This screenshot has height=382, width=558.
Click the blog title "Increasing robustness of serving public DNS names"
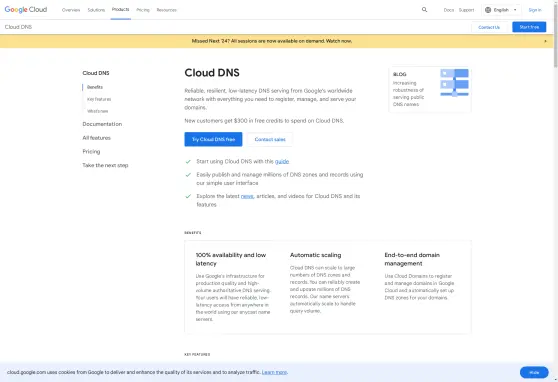[408, 94]
